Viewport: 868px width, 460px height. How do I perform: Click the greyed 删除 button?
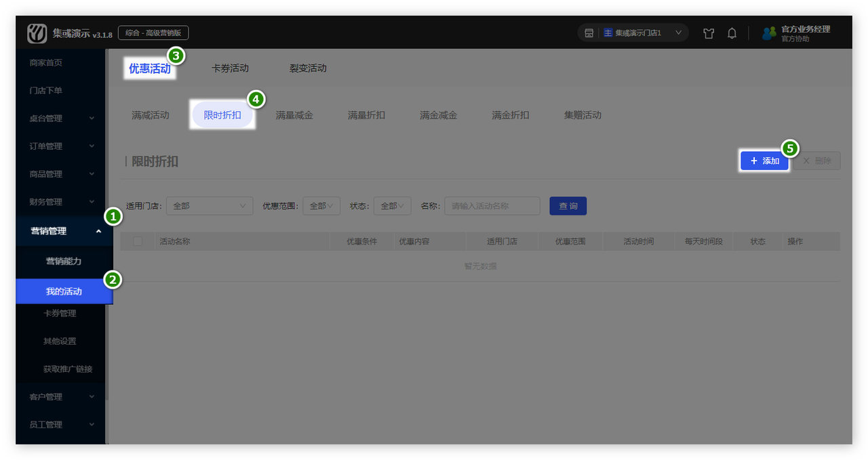[817, 161]
